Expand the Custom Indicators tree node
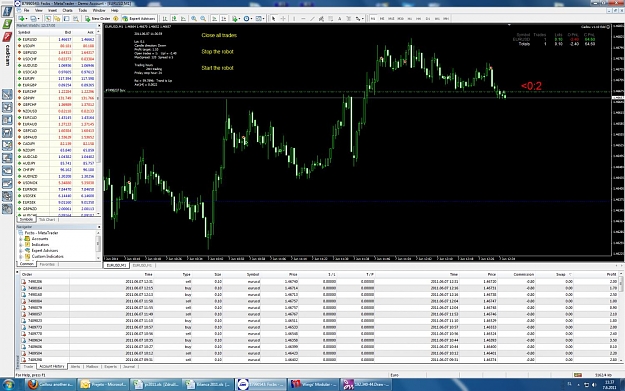 pyautogui.click(x=21, y=257)
